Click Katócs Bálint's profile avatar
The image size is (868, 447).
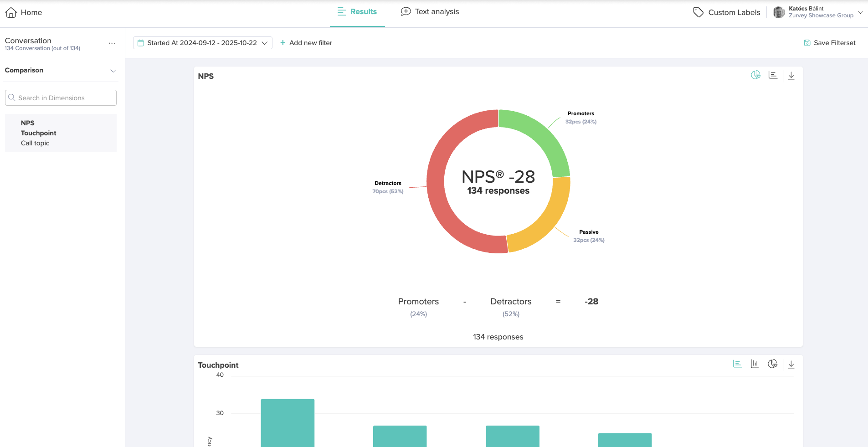pyautogui.click(x=779, y=12)
